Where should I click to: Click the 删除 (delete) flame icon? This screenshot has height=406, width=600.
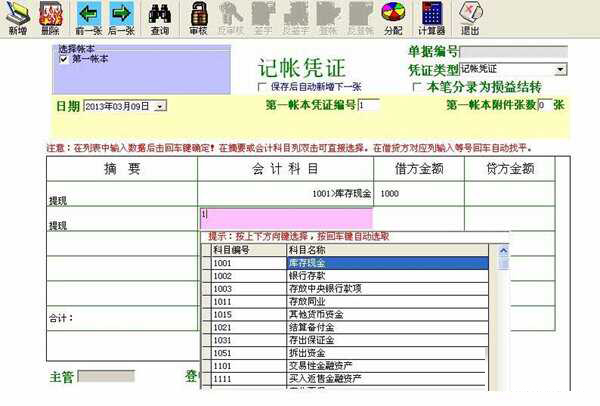50,18
